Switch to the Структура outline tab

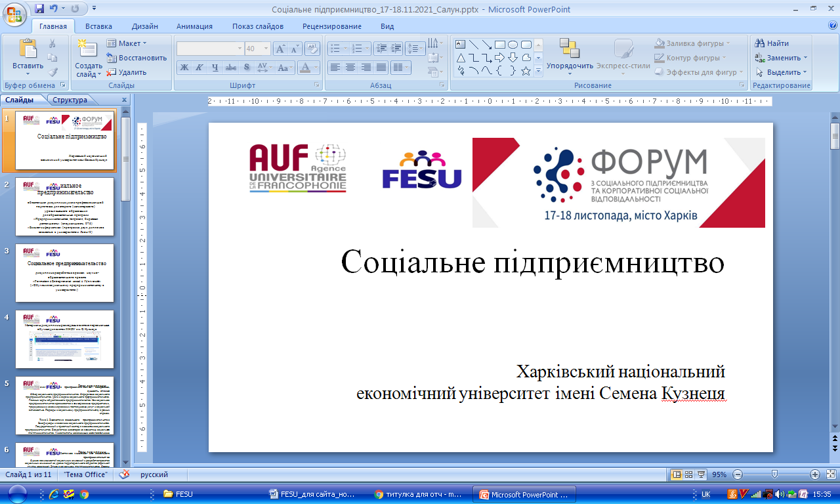(70, 100)
